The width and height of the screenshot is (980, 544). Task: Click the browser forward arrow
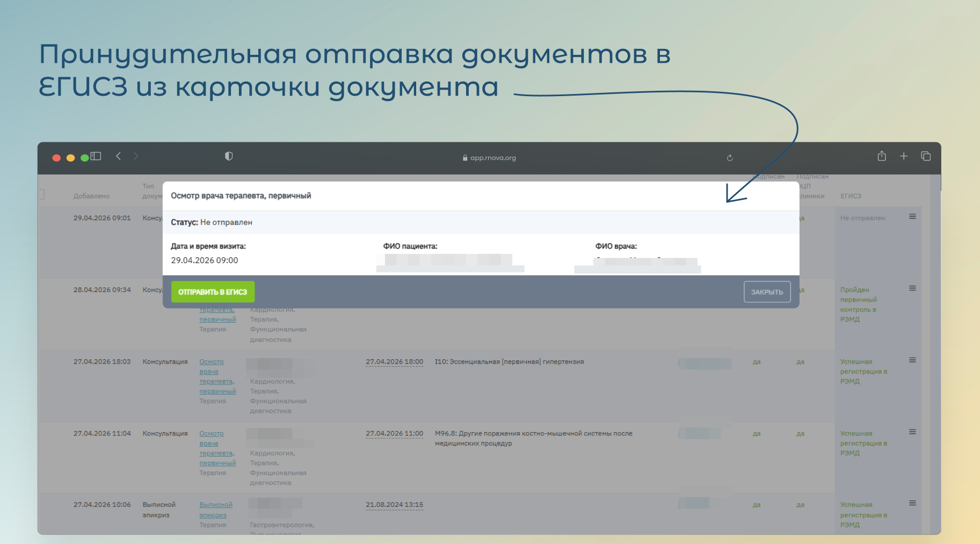pos(136,156)
